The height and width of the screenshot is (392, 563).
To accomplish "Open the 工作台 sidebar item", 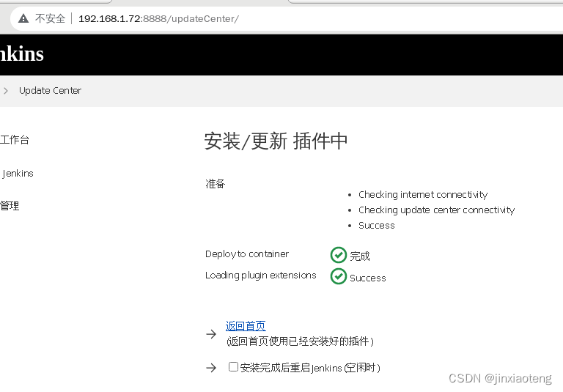I will tap(15, 140).
